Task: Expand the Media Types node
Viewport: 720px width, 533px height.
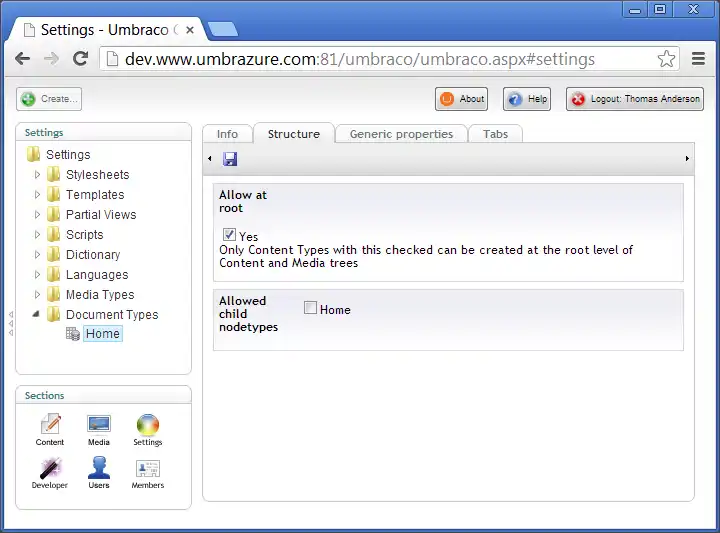Action: [38, 294]
